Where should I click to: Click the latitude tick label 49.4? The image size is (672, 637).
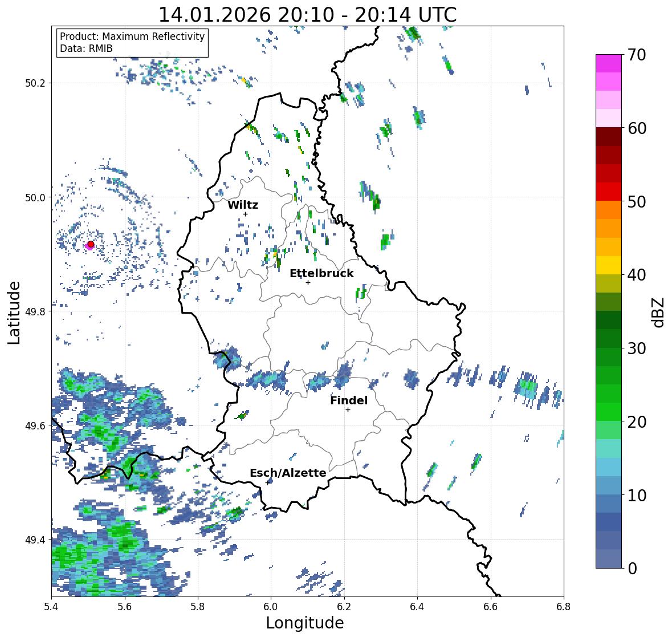(35, 540)
